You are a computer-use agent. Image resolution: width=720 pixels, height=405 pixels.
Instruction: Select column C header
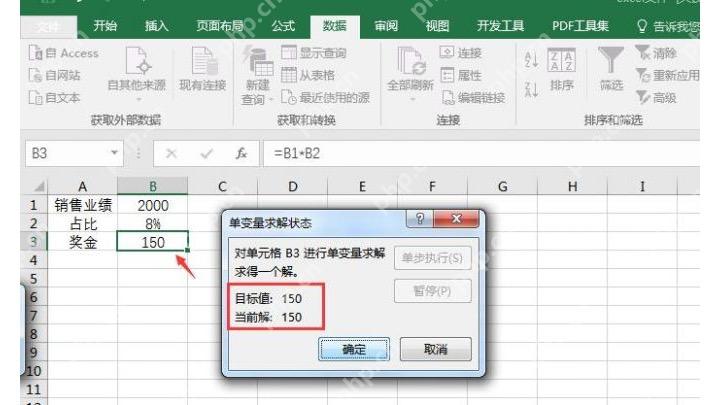(x=223, y=186)
